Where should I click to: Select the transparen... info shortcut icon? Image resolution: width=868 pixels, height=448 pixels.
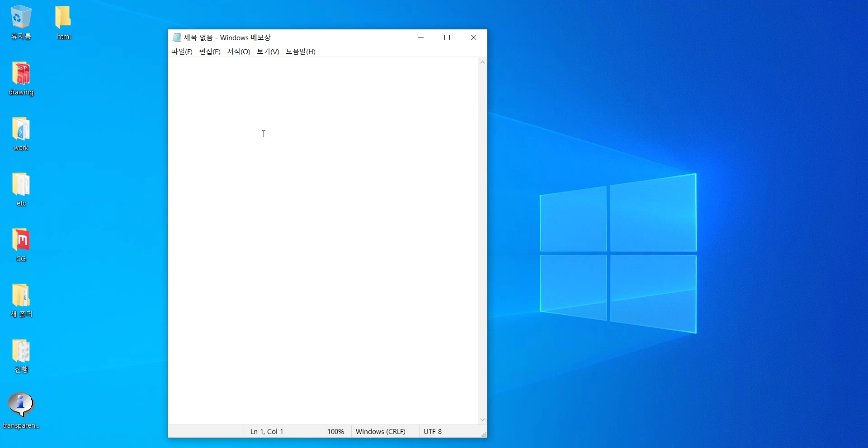pos(21,411)
